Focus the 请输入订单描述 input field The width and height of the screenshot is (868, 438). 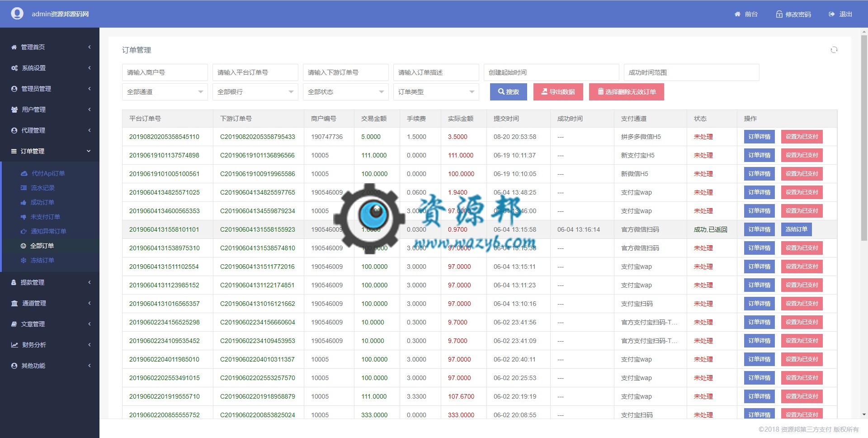pos(436,72)
